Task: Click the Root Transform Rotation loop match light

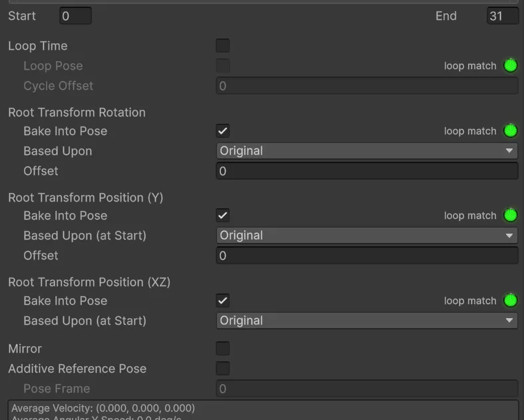Action: pyautogui.click(x=510, y=130)
